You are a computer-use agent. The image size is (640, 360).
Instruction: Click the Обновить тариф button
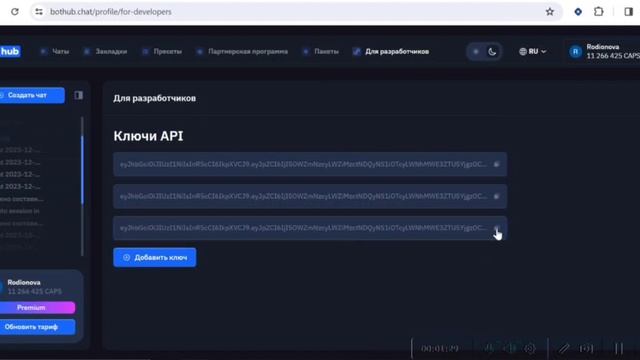pyautogui.click(x=37, y=327)
